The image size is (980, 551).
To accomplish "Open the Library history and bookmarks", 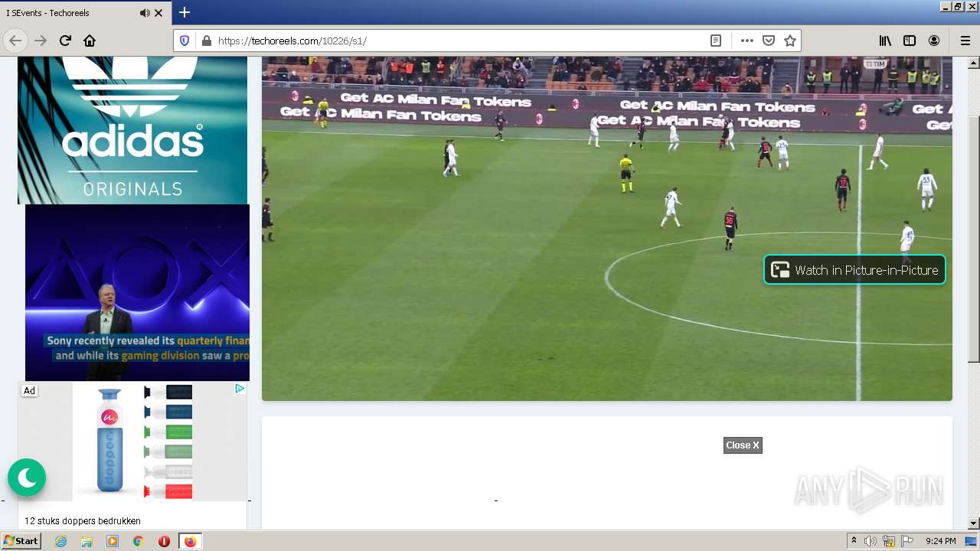I will coord(885,41).
